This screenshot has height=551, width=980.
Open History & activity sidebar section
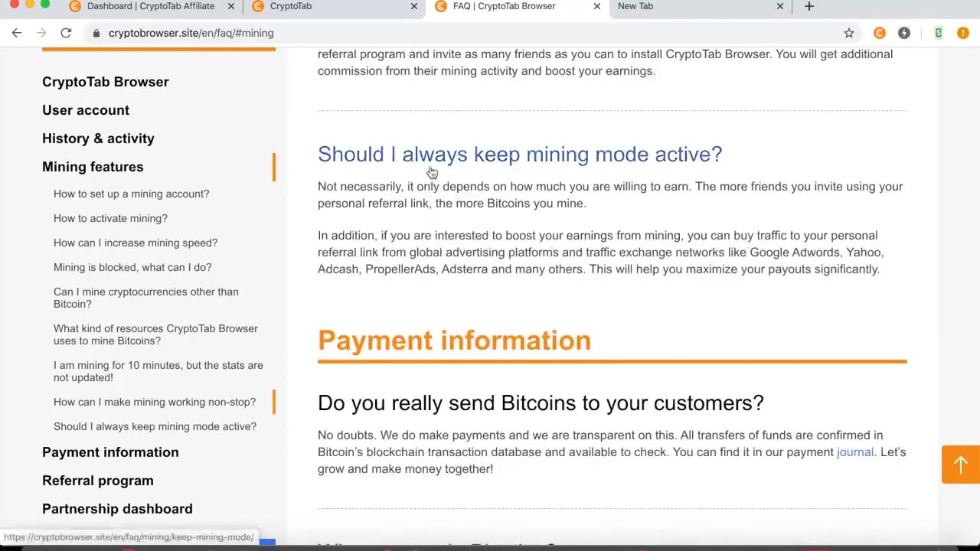pyautogui.click(x=98, y=139)
